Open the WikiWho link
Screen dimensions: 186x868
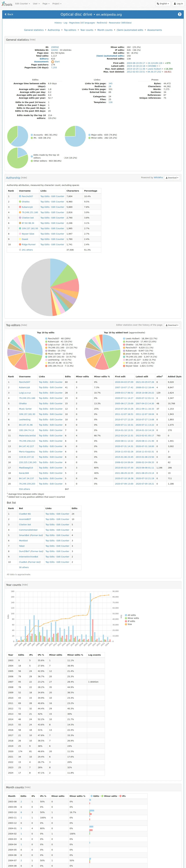coord(158,178)
